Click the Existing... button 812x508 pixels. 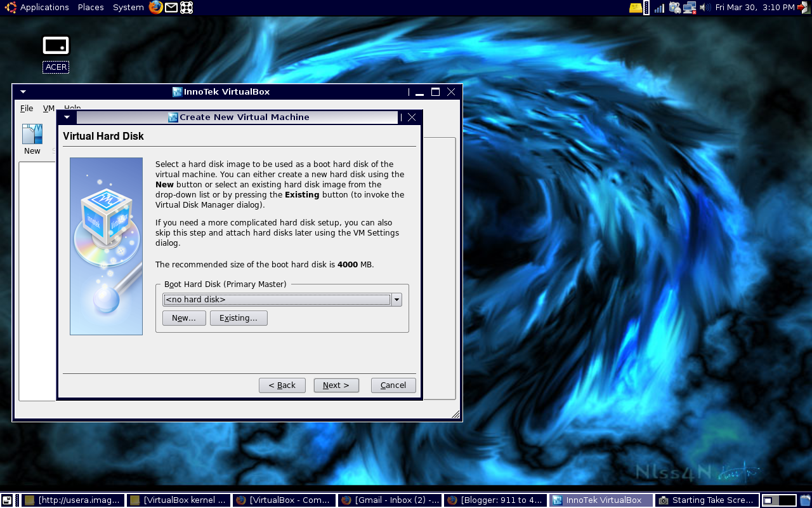[239, 318]
